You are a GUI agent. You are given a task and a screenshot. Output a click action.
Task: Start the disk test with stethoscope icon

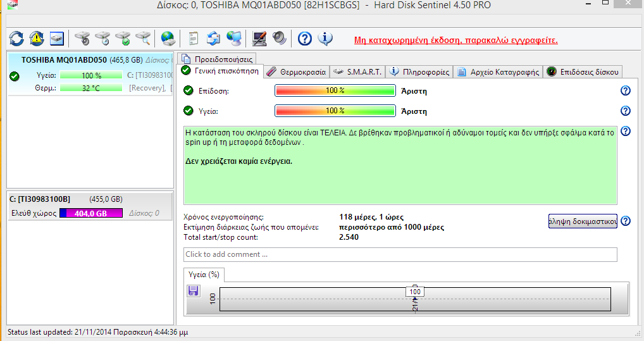pos(82,39)
